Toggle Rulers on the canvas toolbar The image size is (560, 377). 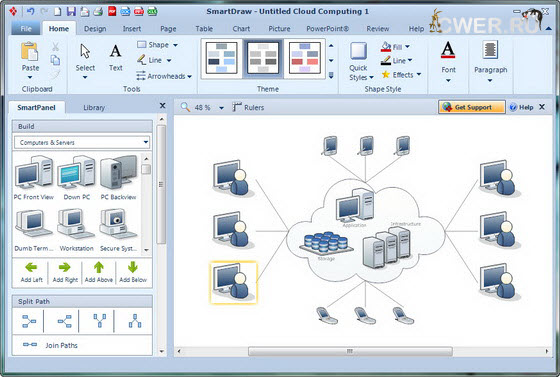(x=248, y=107)
